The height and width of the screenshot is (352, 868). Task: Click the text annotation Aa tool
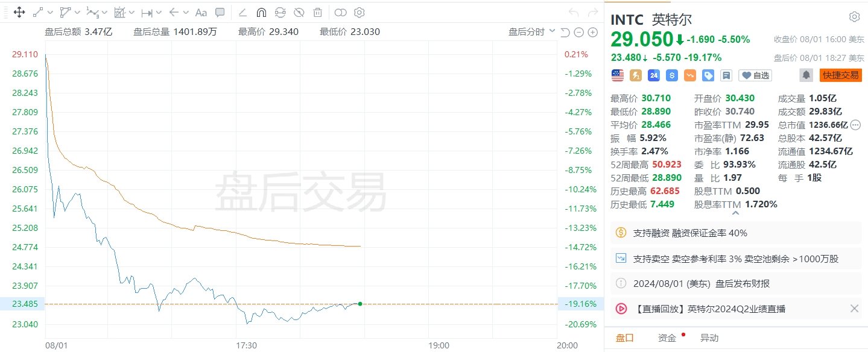pyautogui.click(x=201, y=12)
